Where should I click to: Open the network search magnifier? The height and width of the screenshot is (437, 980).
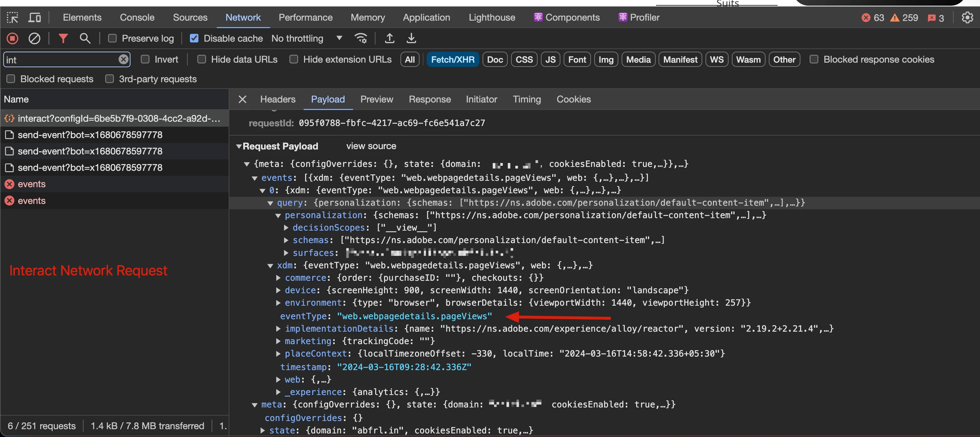85,38
